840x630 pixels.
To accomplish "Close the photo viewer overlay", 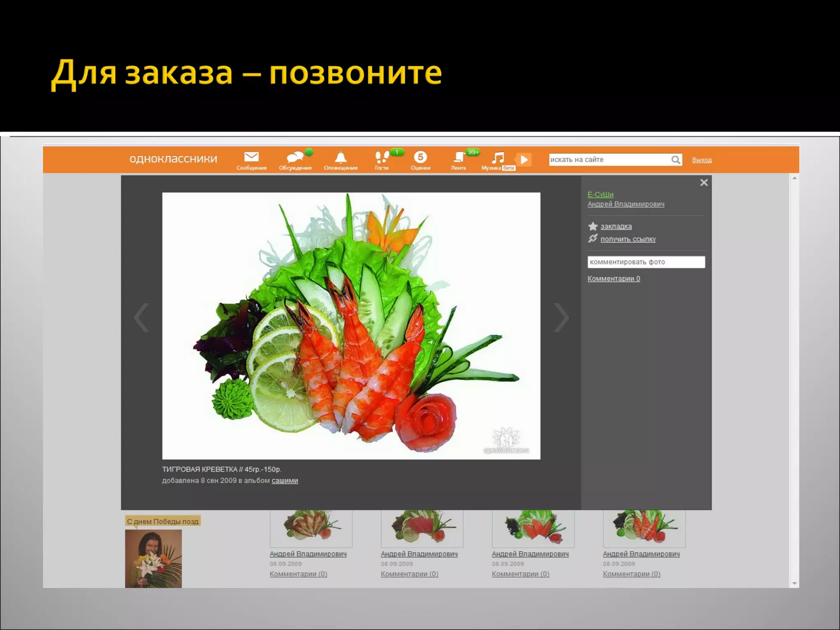I will point(704,183).
